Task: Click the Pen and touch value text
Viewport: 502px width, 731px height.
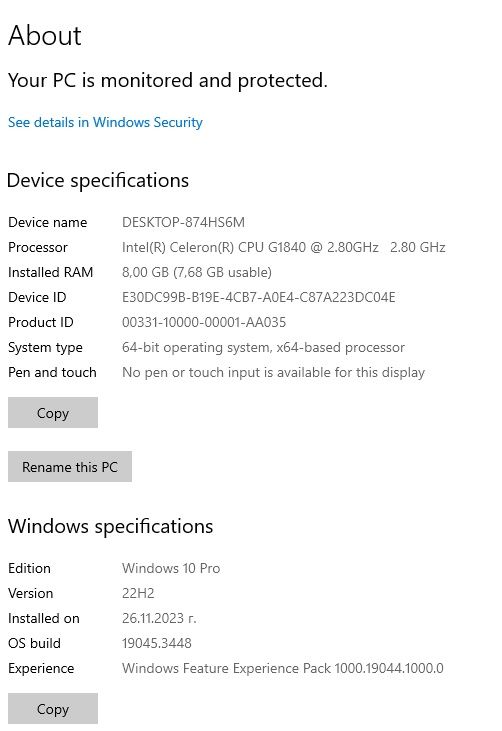Action: coord(274,372)
